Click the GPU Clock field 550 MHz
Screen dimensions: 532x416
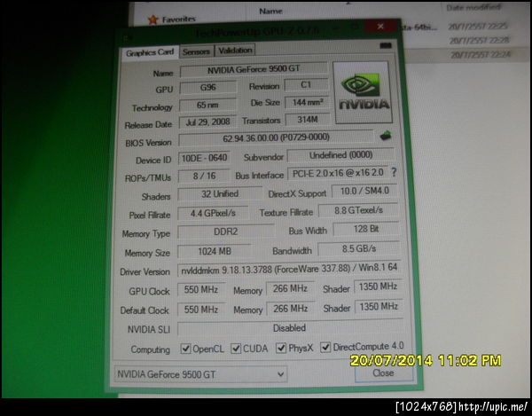coord(201,290)
